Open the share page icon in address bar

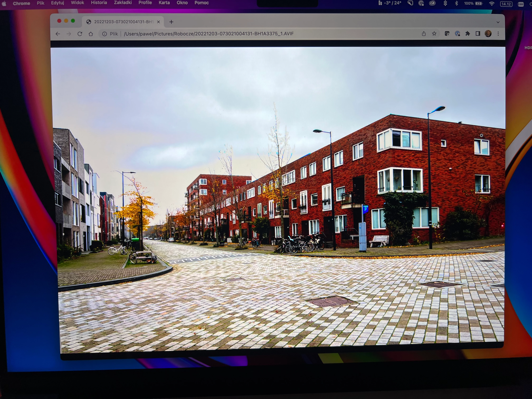pos(424,34)
